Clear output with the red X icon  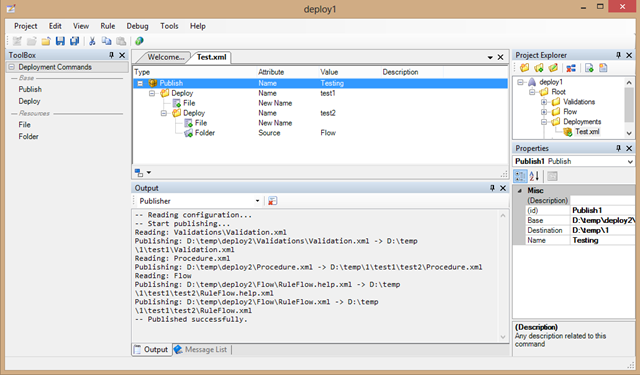coord(273,201)
